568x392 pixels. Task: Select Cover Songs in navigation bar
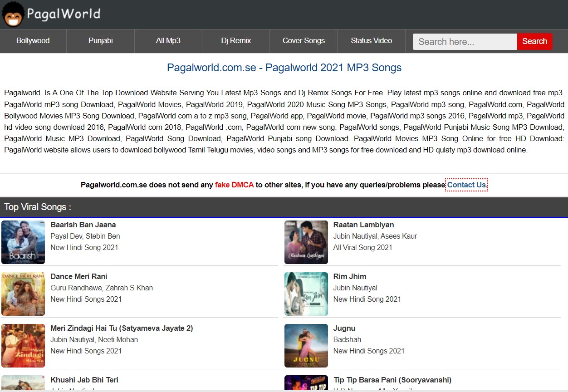[304, 41]
